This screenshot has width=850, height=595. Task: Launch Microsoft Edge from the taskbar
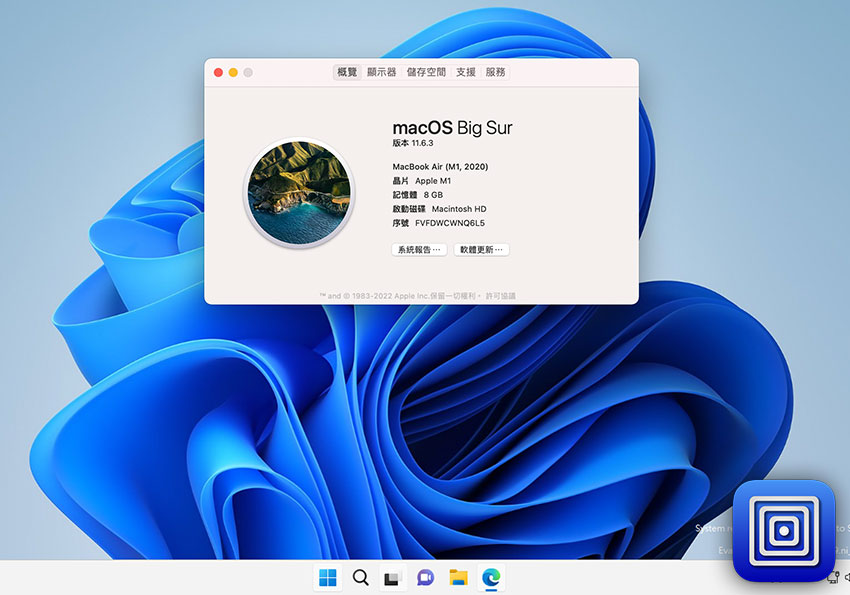pyautogui.click(x=491, y=578)
